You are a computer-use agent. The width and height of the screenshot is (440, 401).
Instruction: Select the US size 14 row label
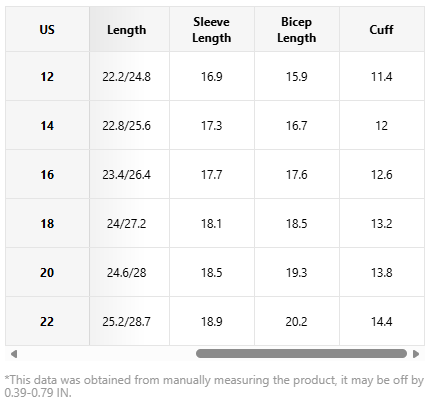(x=47, y=125)
